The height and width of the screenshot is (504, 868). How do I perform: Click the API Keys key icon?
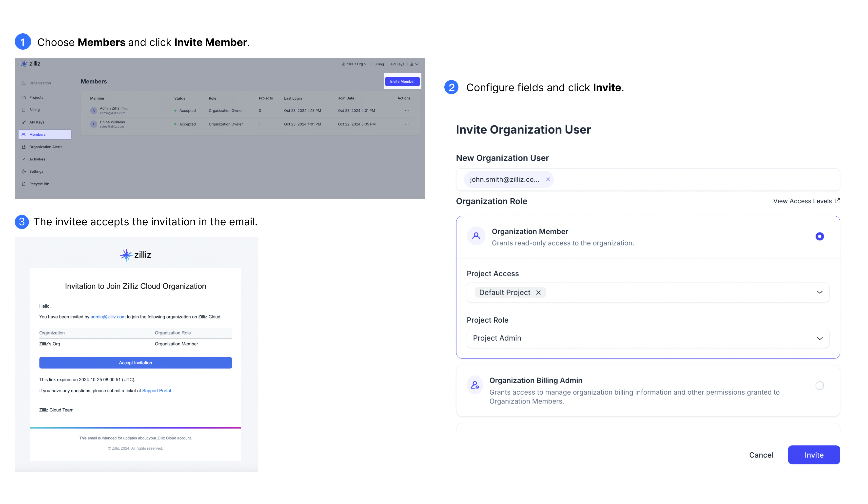point(24,122)
